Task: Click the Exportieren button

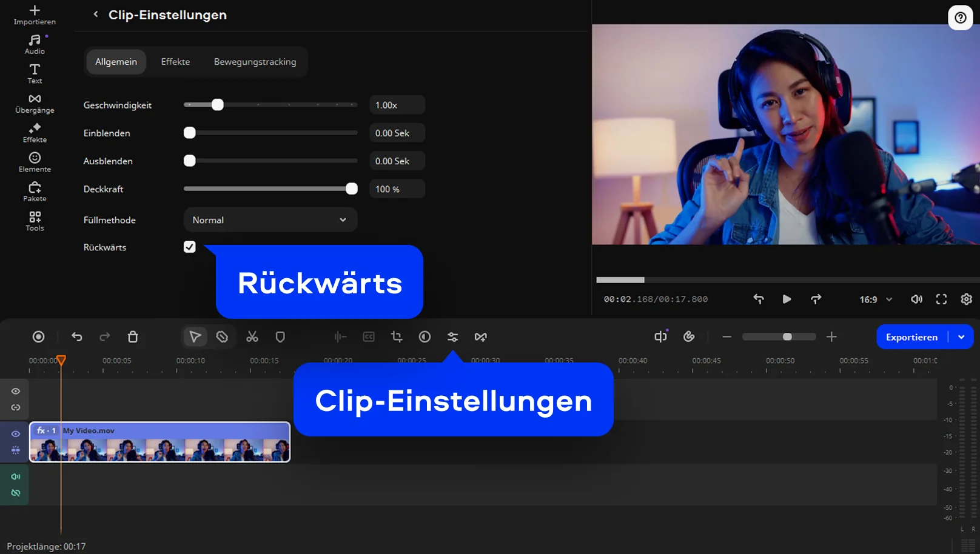Action: tap(911, 337)
